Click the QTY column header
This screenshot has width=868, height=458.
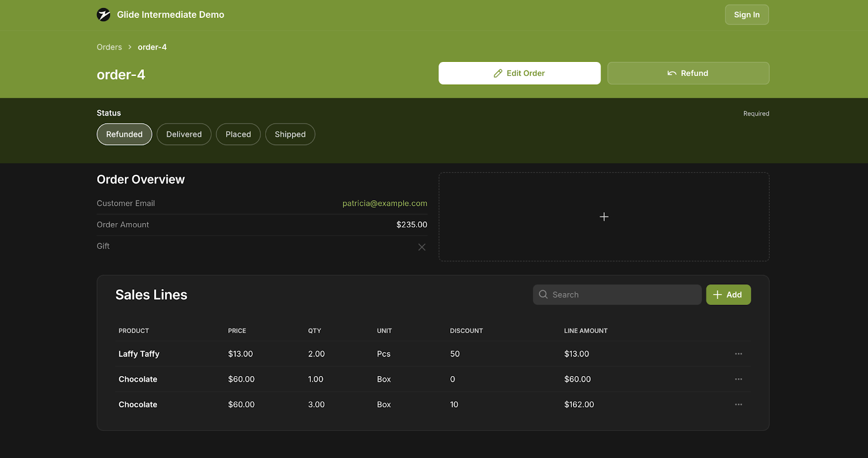[x=315, y=331]
